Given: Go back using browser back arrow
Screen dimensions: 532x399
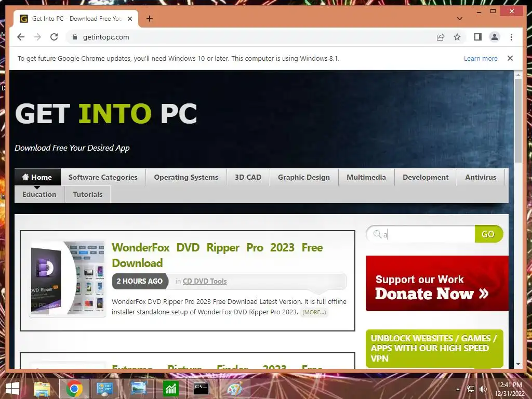Looking at the screenshot, I should coord(21,37).
